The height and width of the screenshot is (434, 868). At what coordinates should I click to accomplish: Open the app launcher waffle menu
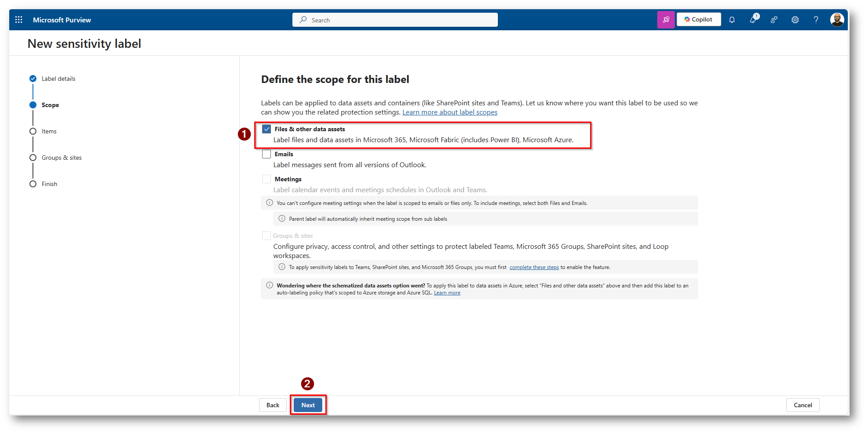[19, 20]
